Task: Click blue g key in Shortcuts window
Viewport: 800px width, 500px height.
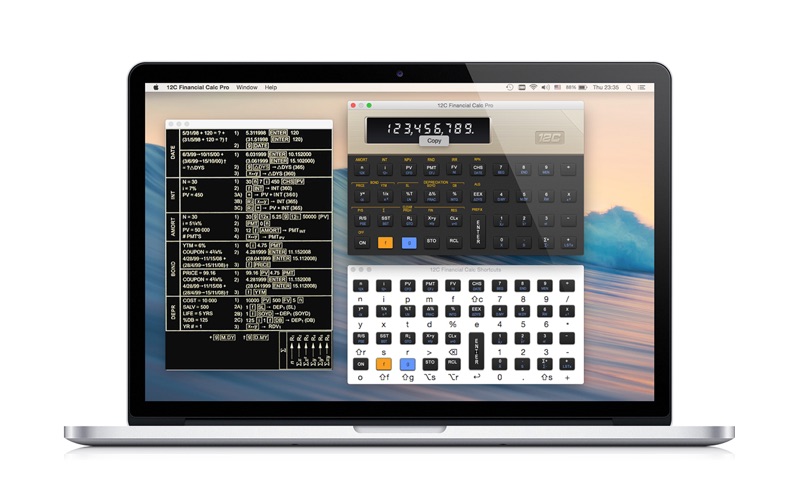Action: 407,364
